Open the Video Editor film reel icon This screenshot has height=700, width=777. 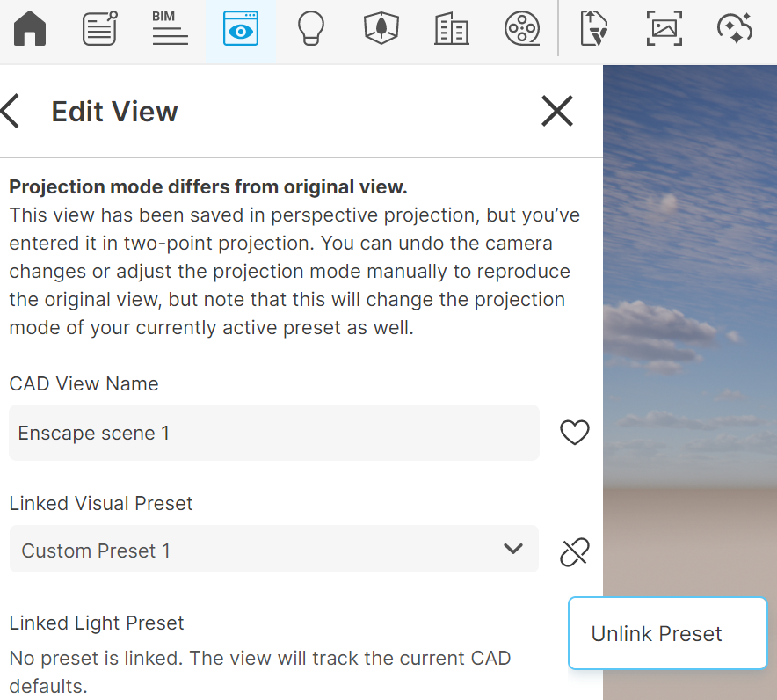coord(522,29)
